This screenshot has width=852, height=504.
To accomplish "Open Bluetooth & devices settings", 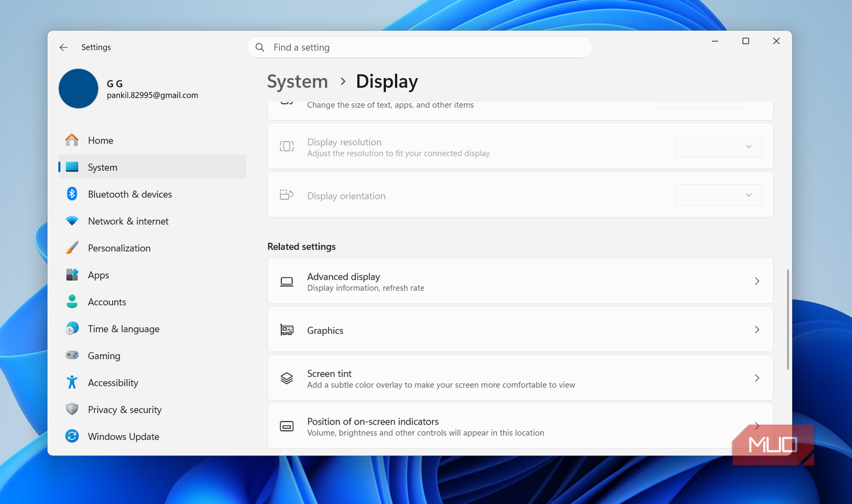I will tap(152, 194).
